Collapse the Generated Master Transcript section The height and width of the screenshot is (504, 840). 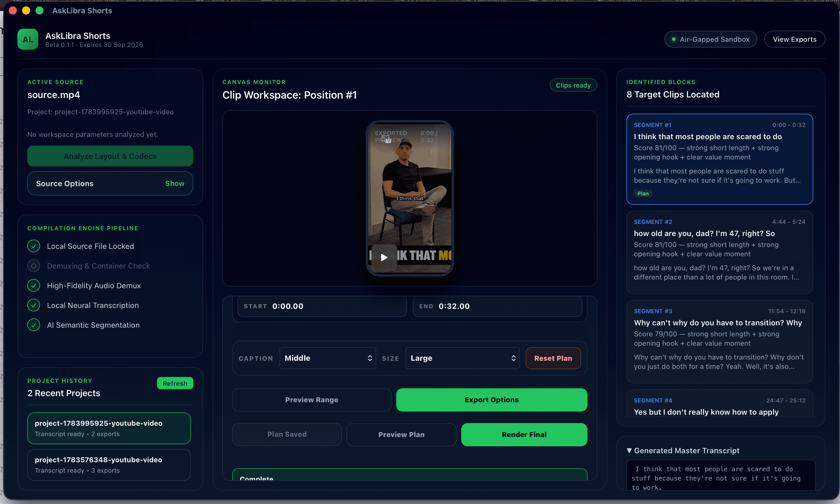(629, 450)
